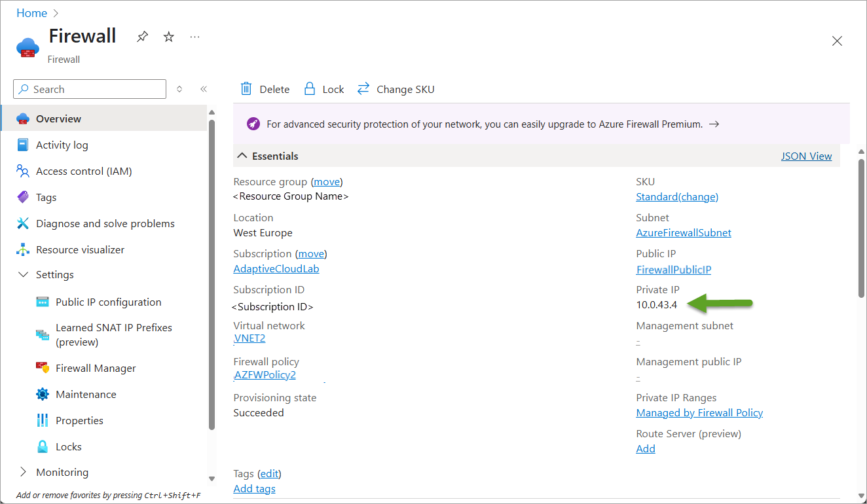The image size is (867, 504).
Task: Open AdaptiveCloudLab subscription link
Action: (x=276, y=269)
